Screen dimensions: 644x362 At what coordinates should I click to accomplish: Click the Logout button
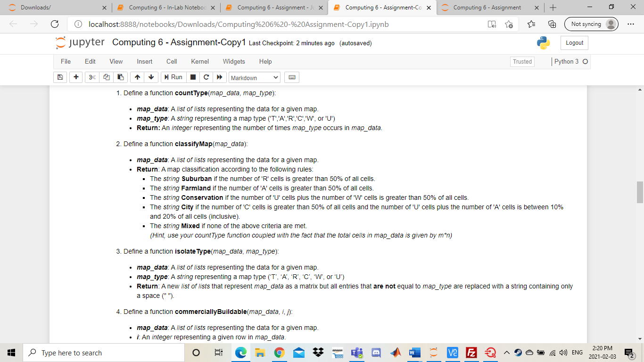(x=574, y=42)
